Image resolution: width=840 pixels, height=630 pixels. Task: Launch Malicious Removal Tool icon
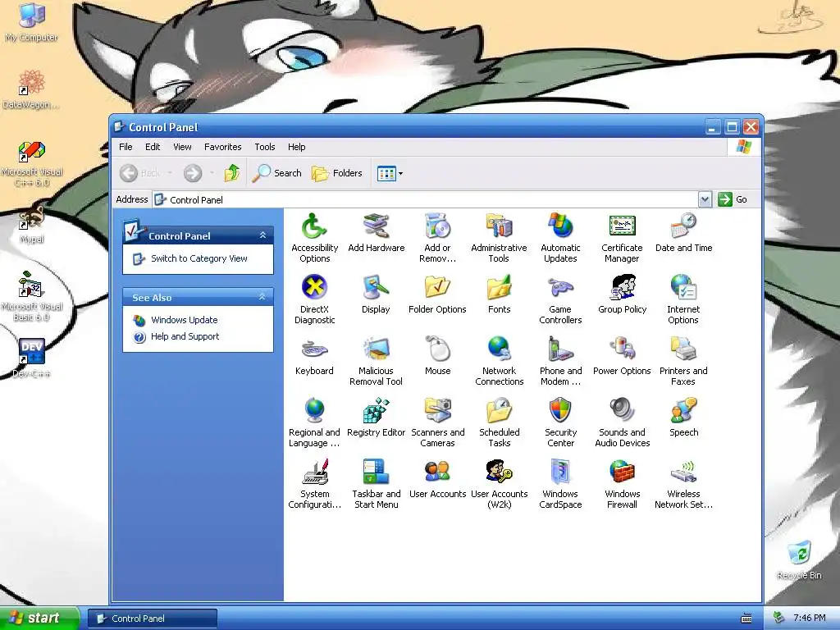pyautogui.click(x=376, y=349)
